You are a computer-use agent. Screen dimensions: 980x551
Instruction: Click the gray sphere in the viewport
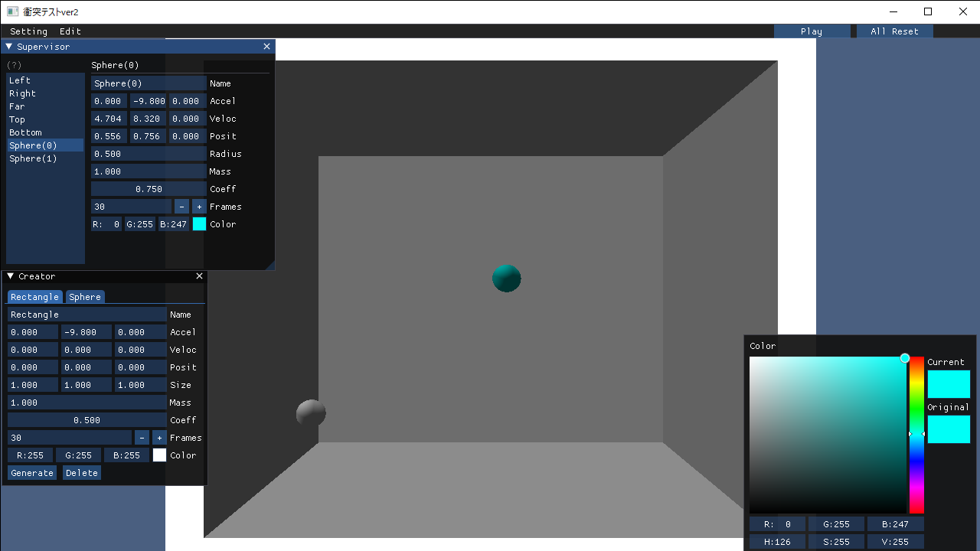pos(311,413)
